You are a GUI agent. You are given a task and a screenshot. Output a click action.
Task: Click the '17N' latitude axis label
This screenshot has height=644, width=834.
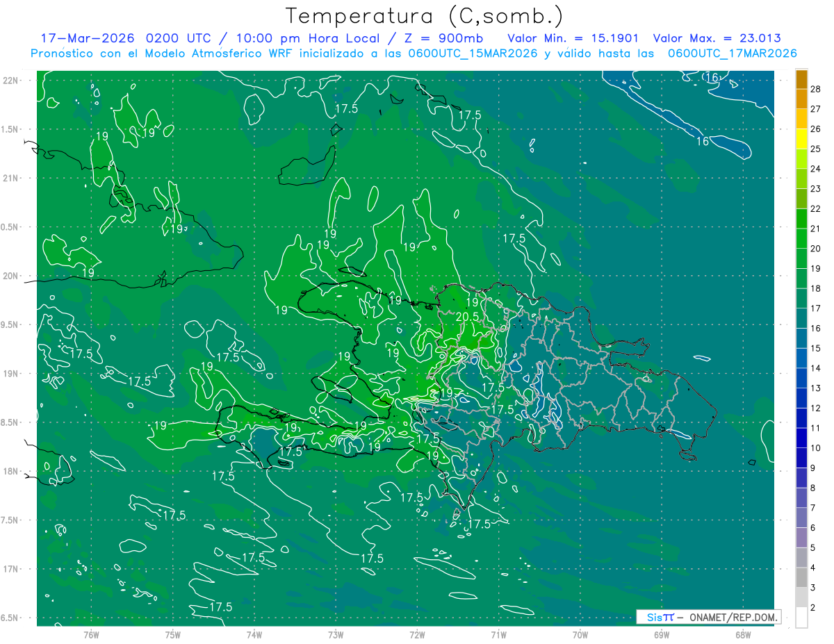click(x=10, y=569)
